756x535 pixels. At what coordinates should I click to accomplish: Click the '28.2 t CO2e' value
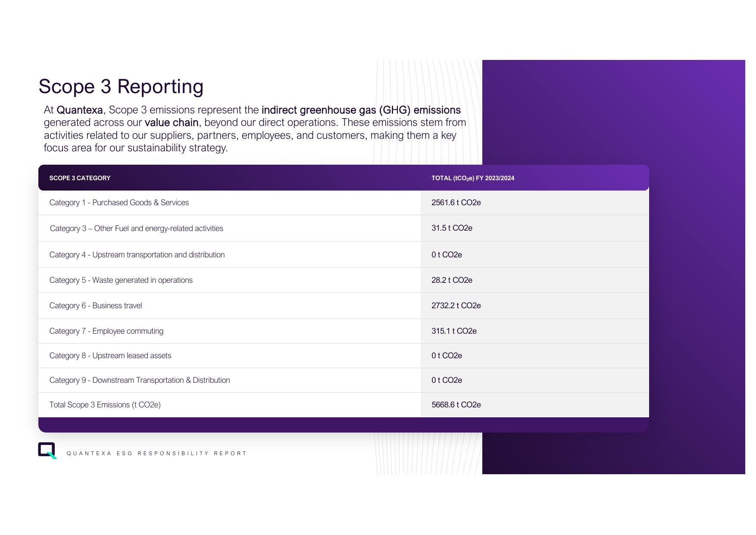coord(452,280)
